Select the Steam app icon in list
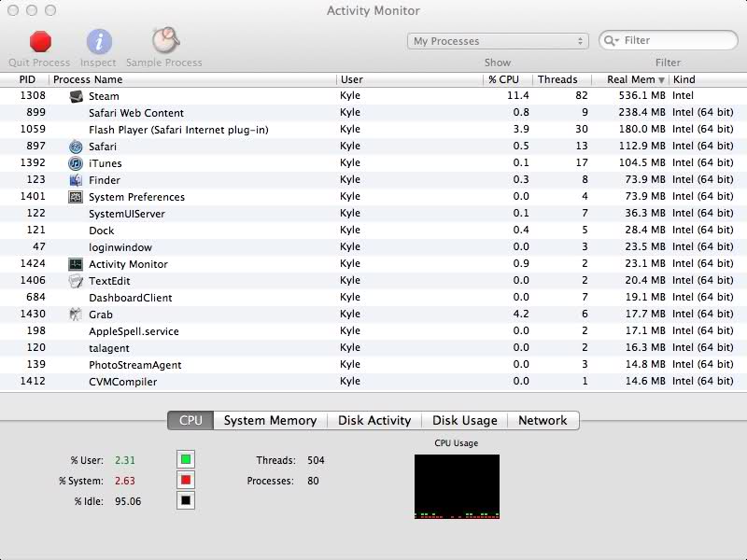The height and width of the screenshot is (560, 747). pyautogui.click(x=76, y=96)
